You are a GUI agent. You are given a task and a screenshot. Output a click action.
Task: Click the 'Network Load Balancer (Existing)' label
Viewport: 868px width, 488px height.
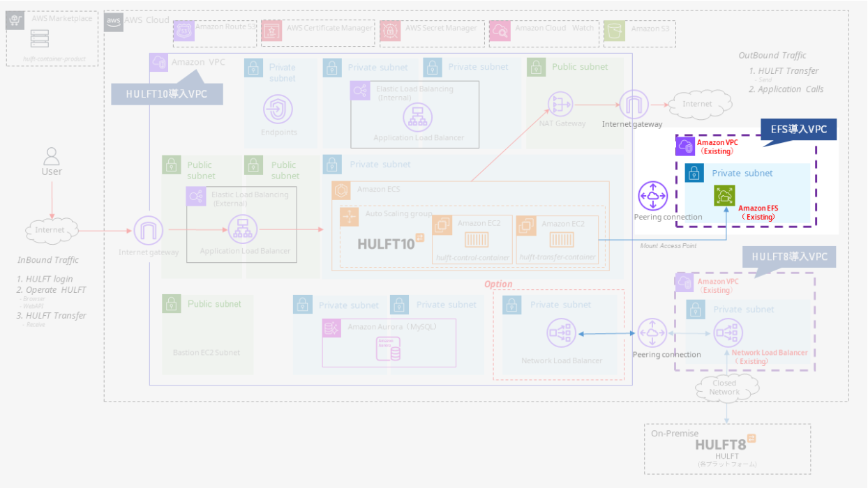click(x=770, y=357)
